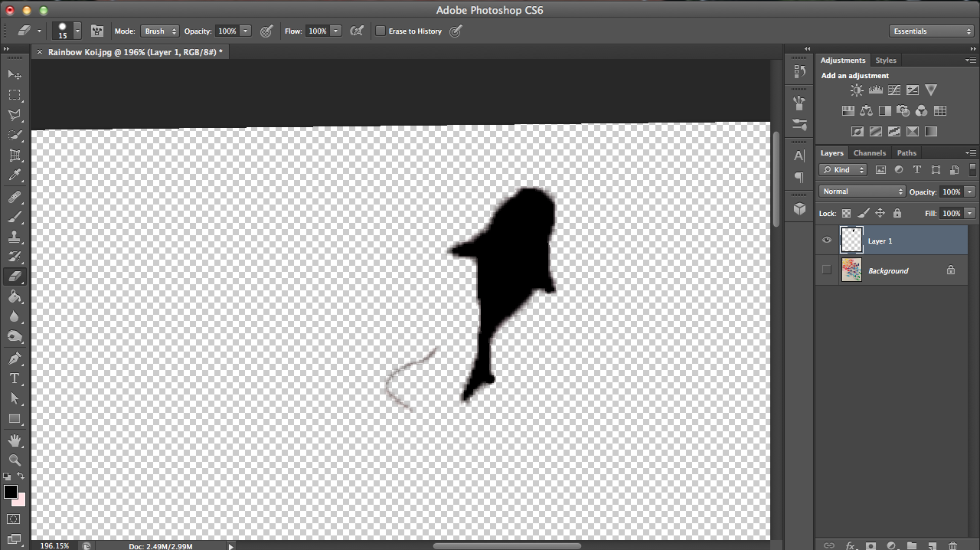The image size is (980, 550).
Task: Add a Brightness/Contrast adjustment layer
Action: coord(857,90)
